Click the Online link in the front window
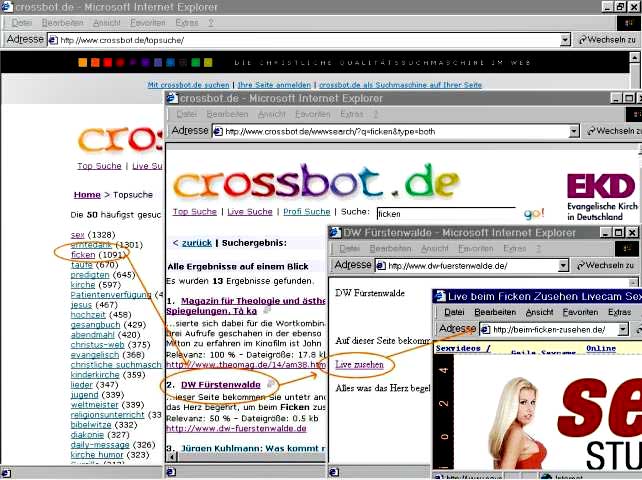 click(601, 349)
